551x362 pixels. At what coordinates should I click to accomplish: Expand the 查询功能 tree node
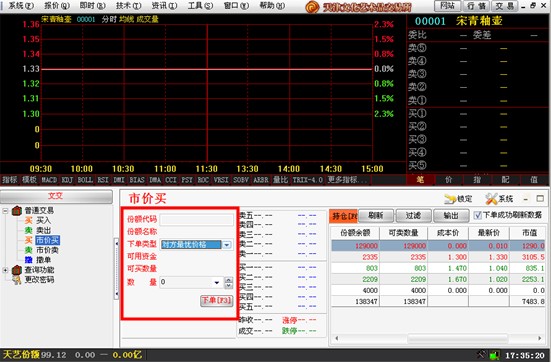[x=5, y=270]
